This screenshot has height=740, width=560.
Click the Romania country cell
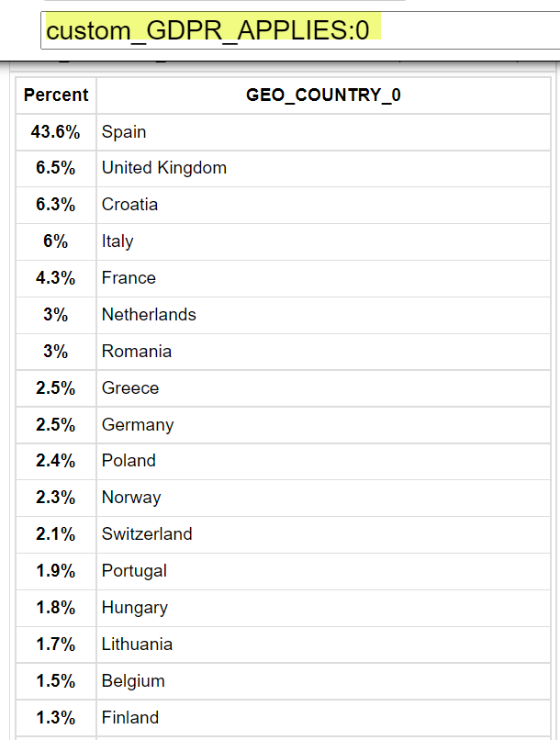point(323,352)
